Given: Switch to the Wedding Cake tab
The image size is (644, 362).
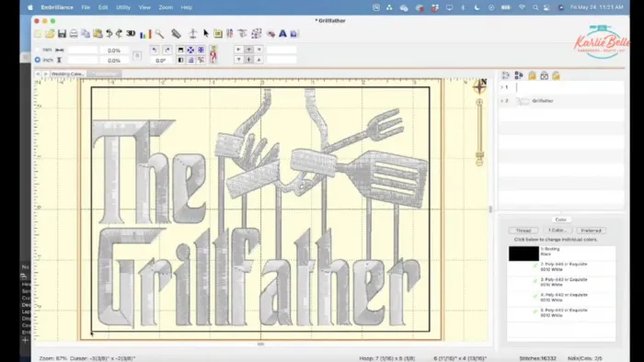Looking at the screenshot, I should [x=68, y=74].
